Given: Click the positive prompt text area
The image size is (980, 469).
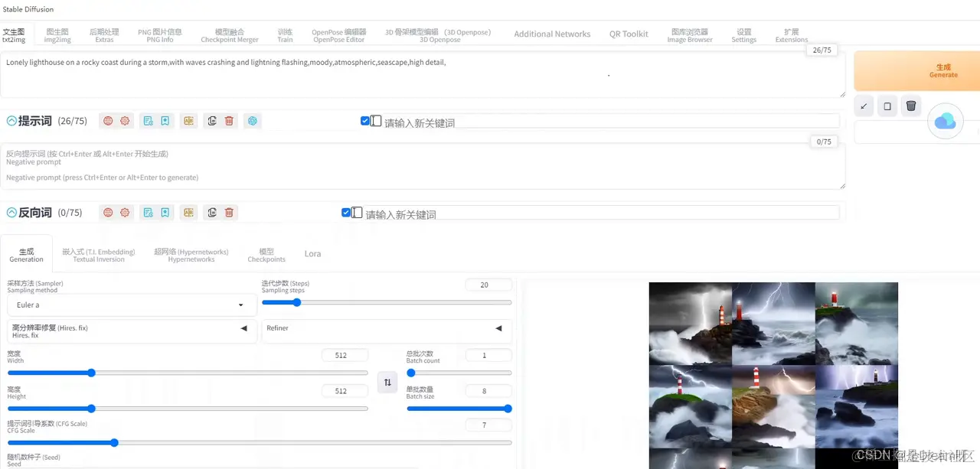Looking at the screenshot, I should coord(423,74).
